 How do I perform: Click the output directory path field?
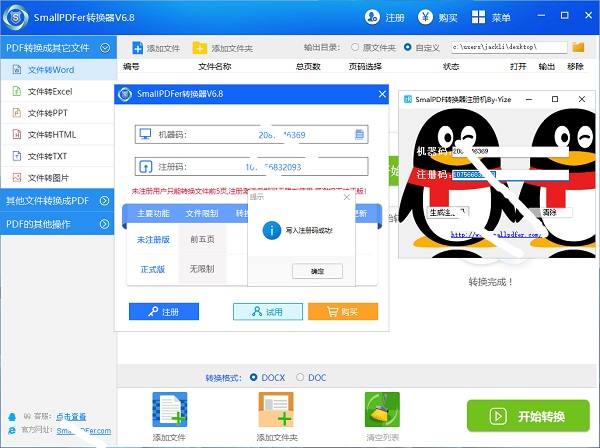tap(509, 47)
